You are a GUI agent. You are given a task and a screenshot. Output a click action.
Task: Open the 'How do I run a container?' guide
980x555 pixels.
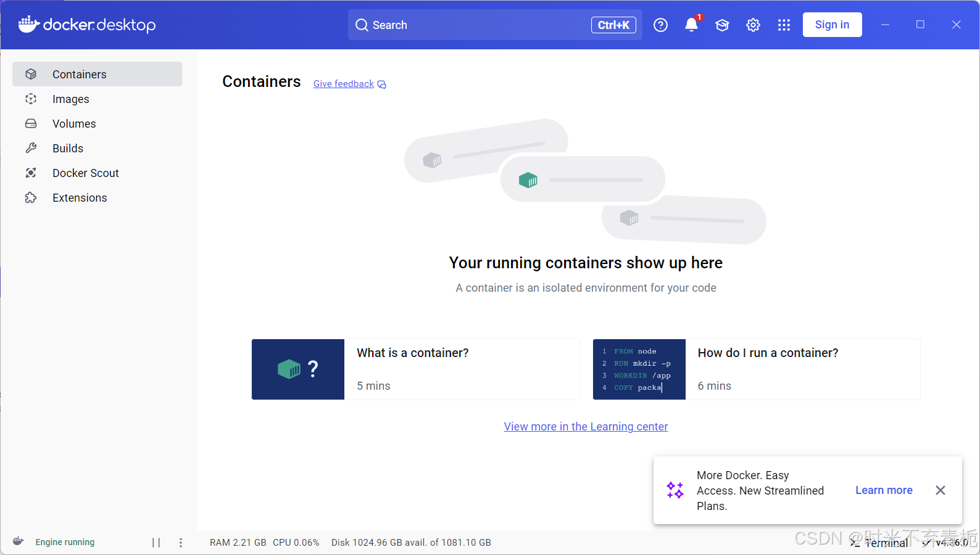[757, 369]
